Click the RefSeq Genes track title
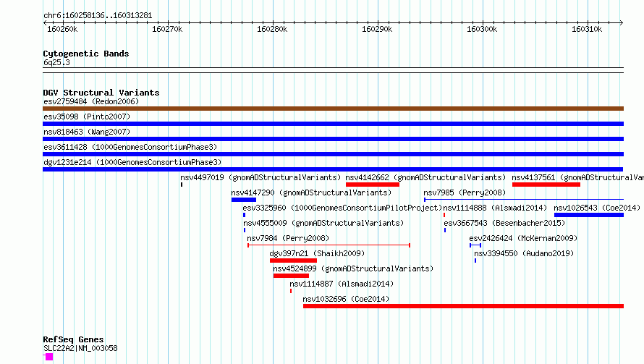The image size is (644, 364). pyautogui.click(x=73, y=340)
